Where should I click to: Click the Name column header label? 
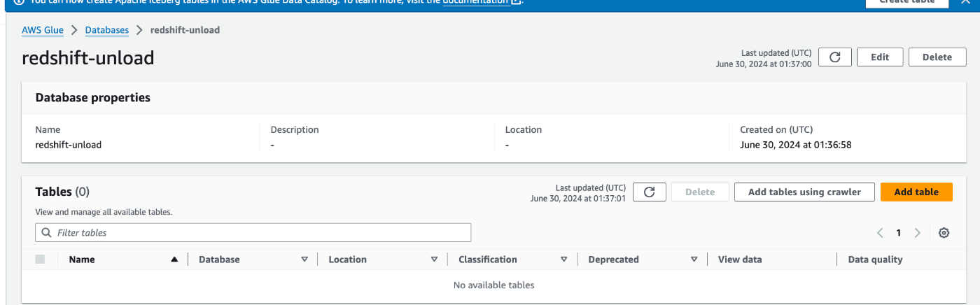click(x=82, y=260)
